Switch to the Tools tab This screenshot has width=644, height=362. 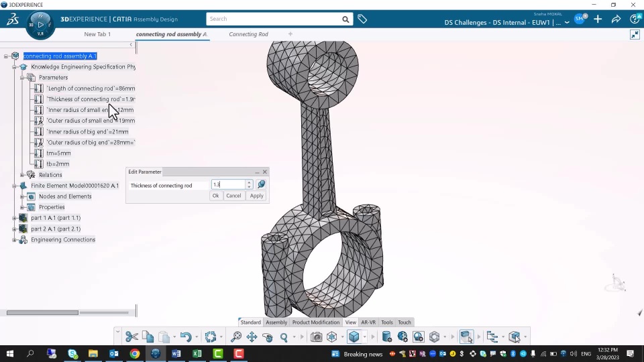387,322
